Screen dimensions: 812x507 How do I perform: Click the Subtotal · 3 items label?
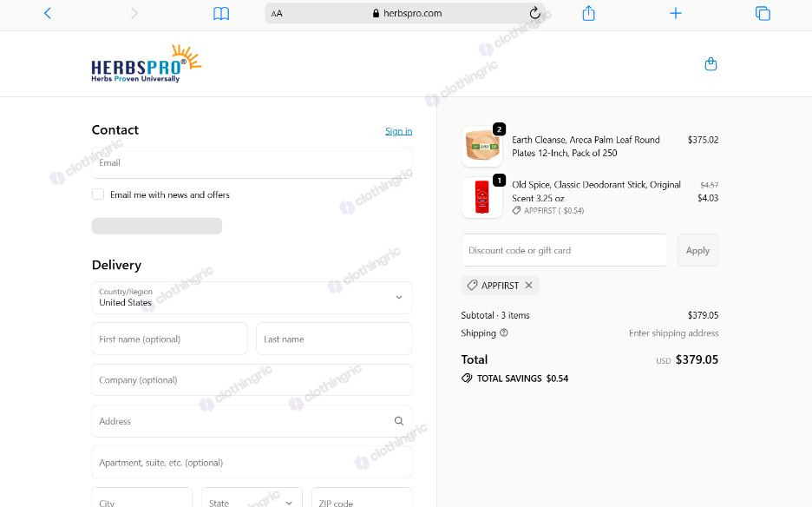pos(495,315)
